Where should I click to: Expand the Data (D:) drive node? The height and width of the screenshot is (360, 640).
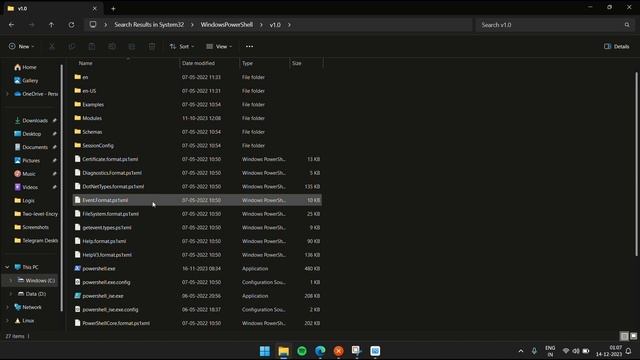pyautogui.click(x=11, y=294)
